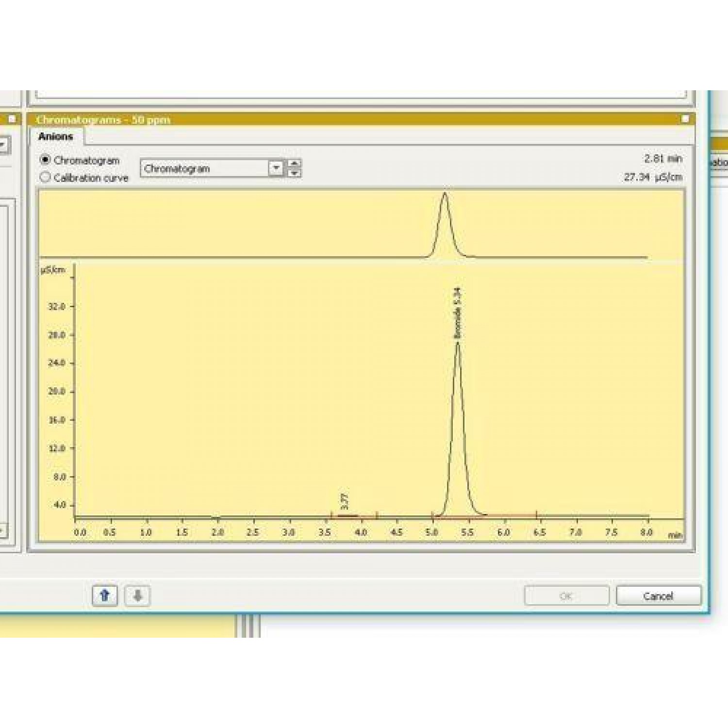Click the 3.77 minute peak label
The height and width of the screenshot is (728, 728).
coord(345,501)
